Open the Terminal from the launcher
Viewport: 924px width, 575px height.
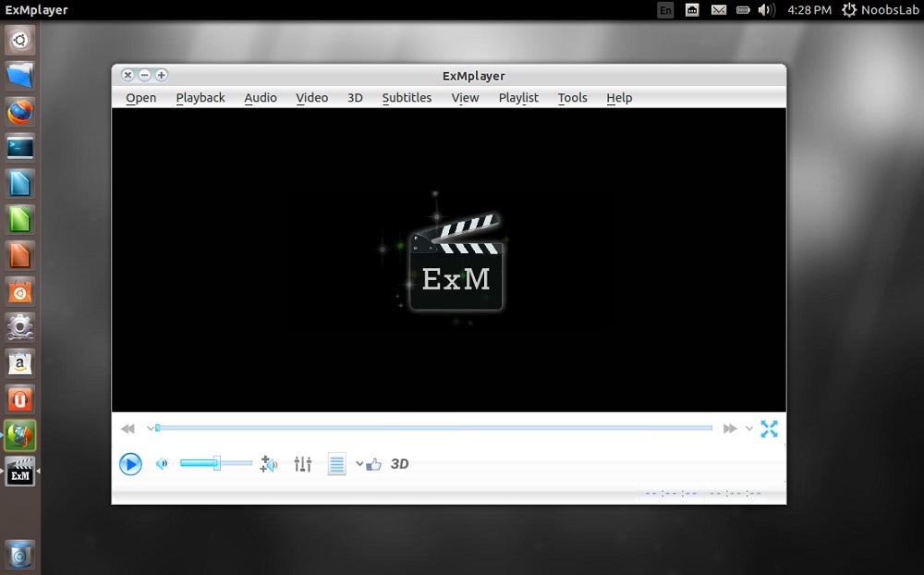[20, 148]
